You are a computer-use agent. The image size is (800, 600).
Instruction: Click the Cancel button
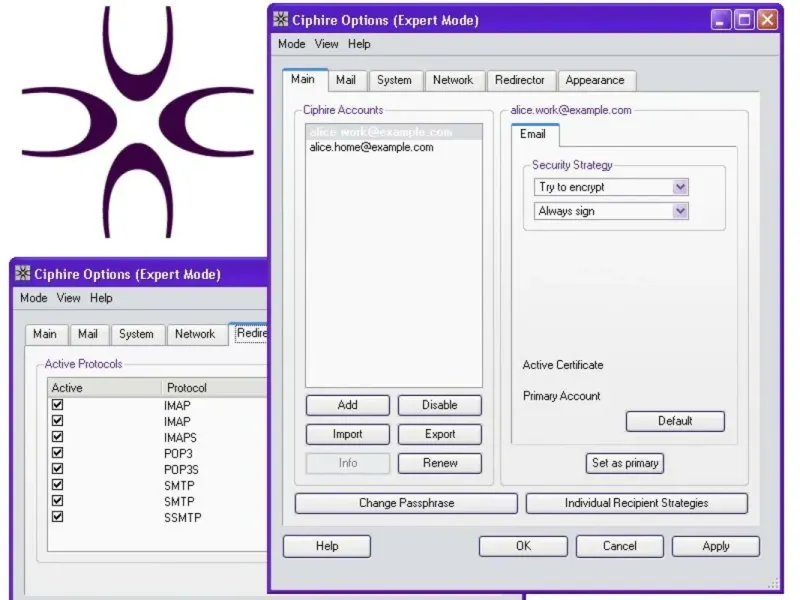click(619, 546)
